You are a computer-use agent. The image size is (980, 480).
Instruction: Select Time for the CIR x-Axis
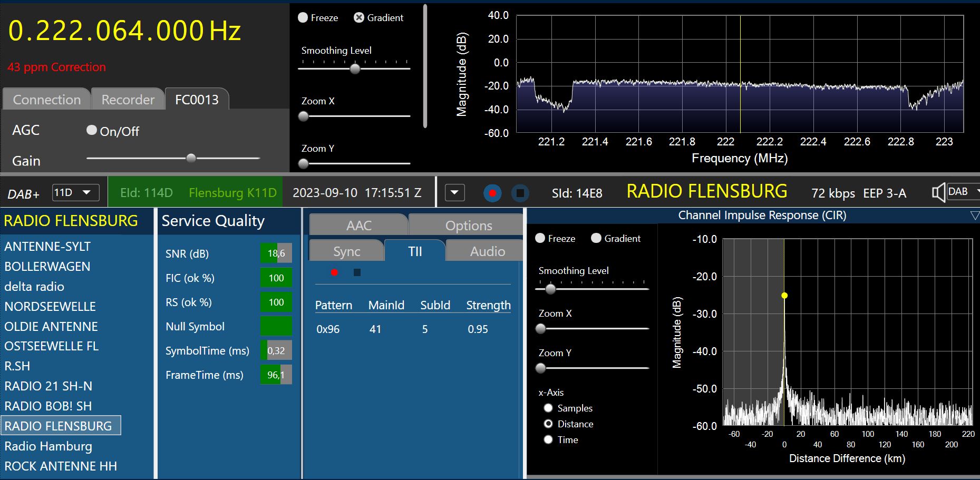pyautogui.click(x=548, y=439)
